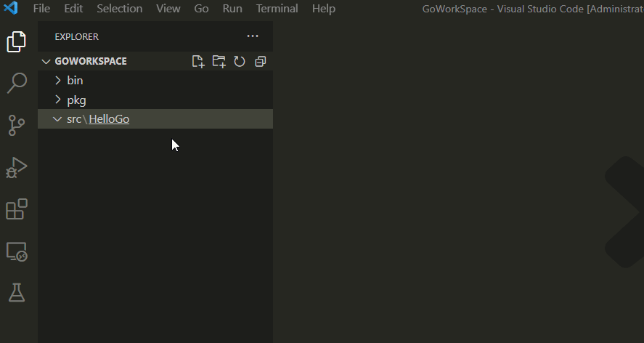Collapse the src\HelloGo folder chevron
This screenshot has height=343, width=644.
(x=57, y=119)
